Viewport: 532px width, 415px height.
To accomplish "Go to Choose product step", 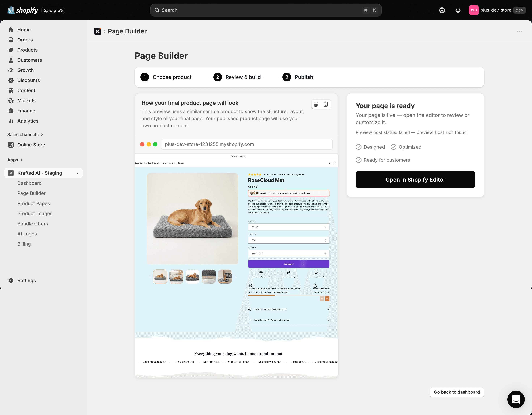I will [x=166, y=77].
